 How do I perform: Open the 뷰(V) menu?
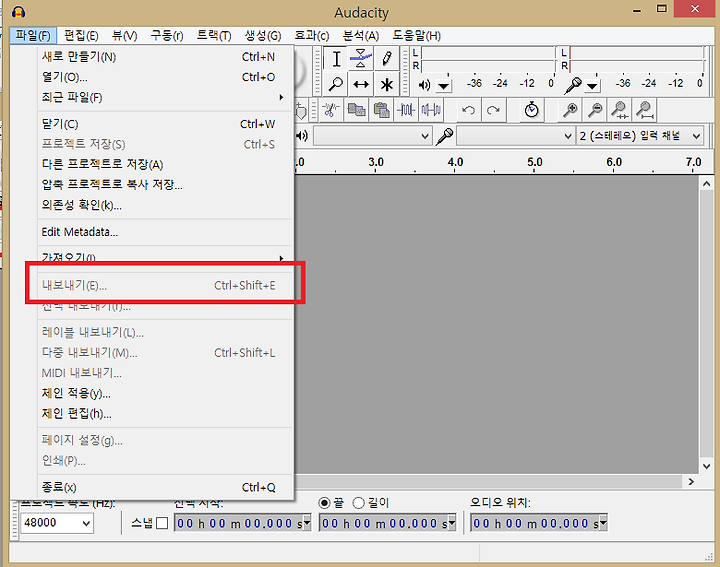(x=124, y=35)
